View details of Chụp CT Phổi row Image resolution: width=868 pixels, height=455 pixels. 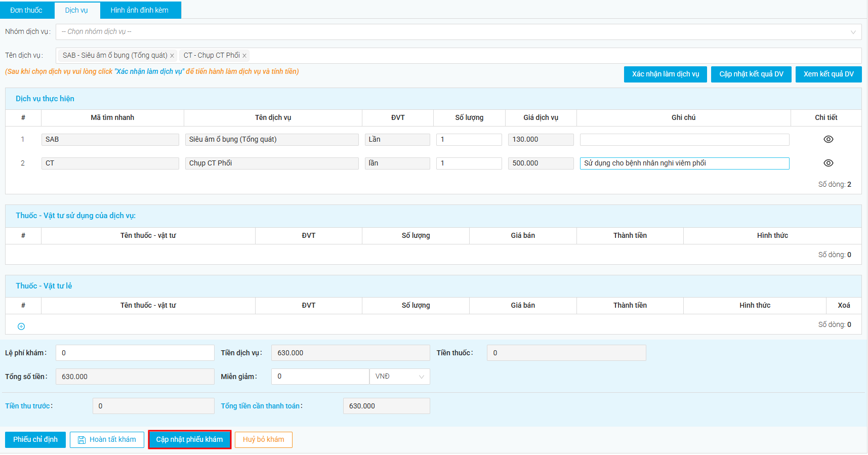coord(828,163)
